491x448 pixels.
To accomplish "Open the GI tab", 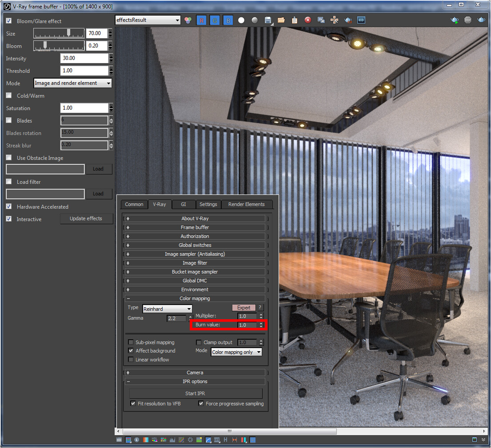I will 184,204.
